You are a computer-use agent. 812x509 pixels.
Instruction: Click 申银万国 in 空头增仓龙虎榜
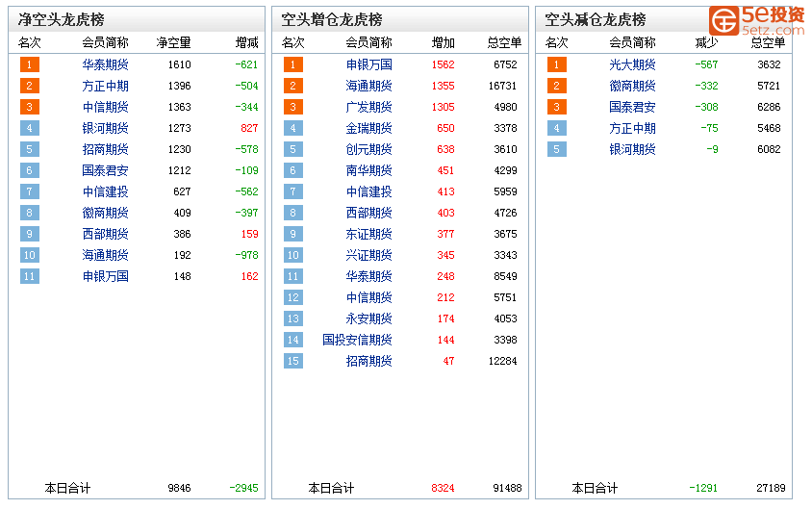(368, 64)
